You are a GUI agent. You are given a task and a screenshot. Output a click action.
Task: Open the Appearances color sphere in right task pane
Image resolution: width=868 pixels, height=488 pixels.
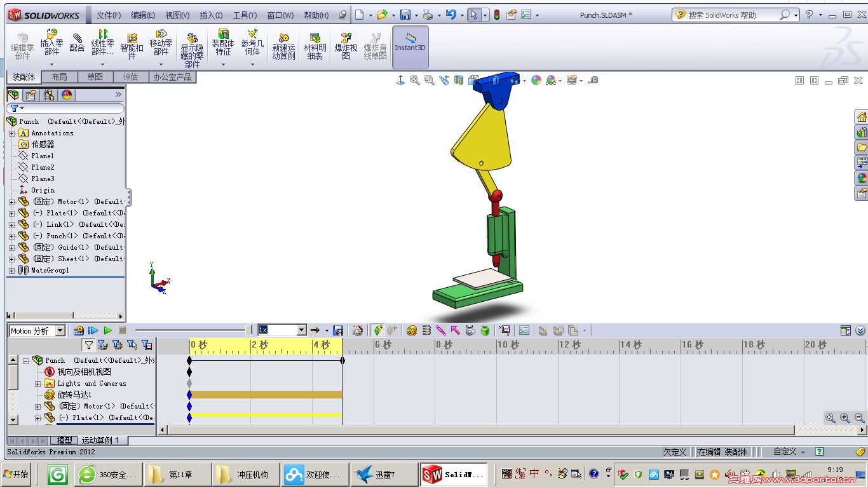(x=862, y=178)
